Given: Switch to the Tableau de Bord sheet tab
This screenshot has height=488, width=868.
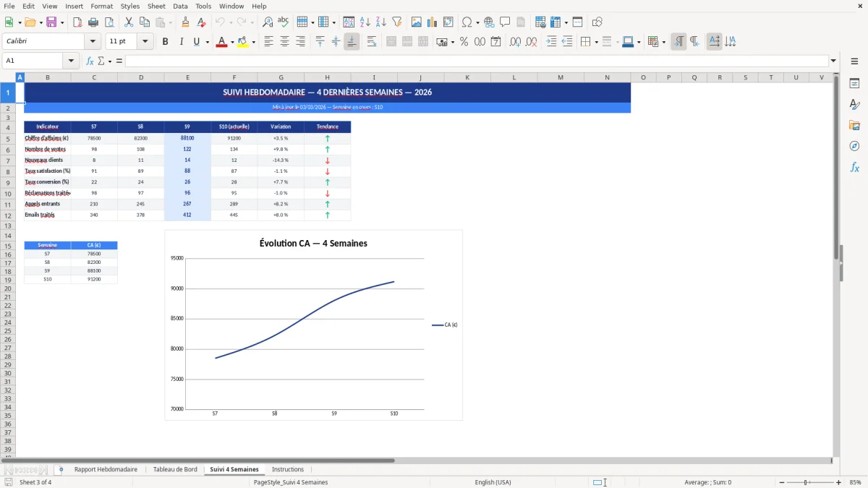Looking at the screenshot, I should tap(175, 469).
